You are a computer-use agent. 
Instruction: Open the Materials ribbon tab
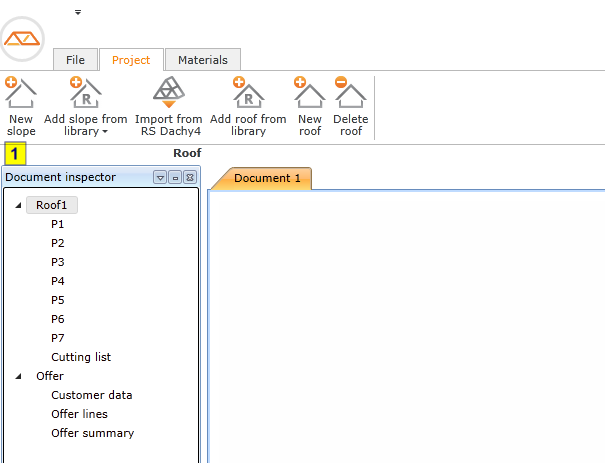tap(202, 60)
